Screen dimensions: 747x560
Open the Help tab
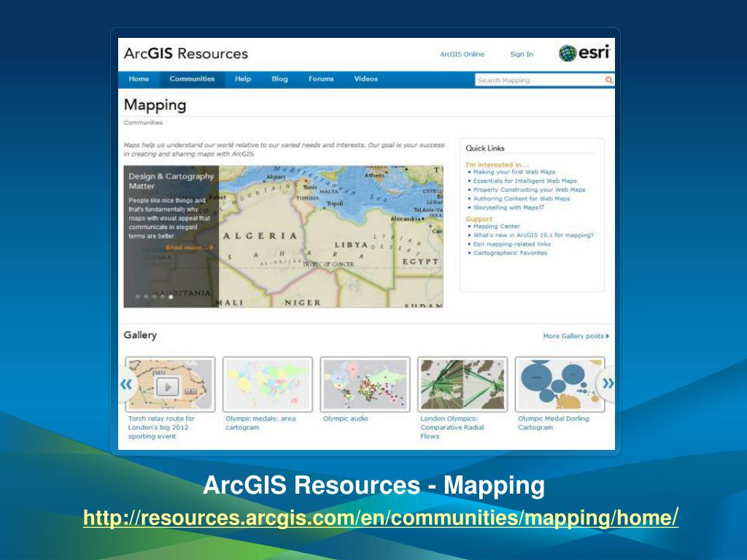coord(242,79)
